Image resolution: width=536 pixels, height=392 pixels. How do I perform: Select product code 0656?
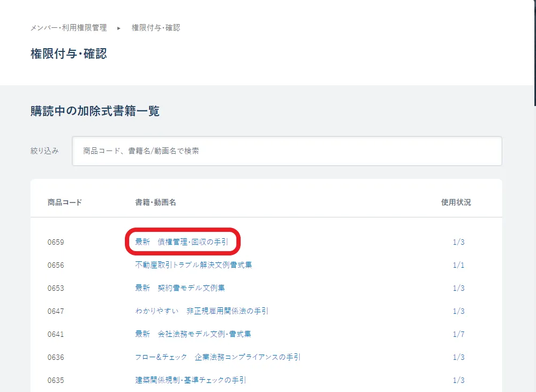pos(56,265)
